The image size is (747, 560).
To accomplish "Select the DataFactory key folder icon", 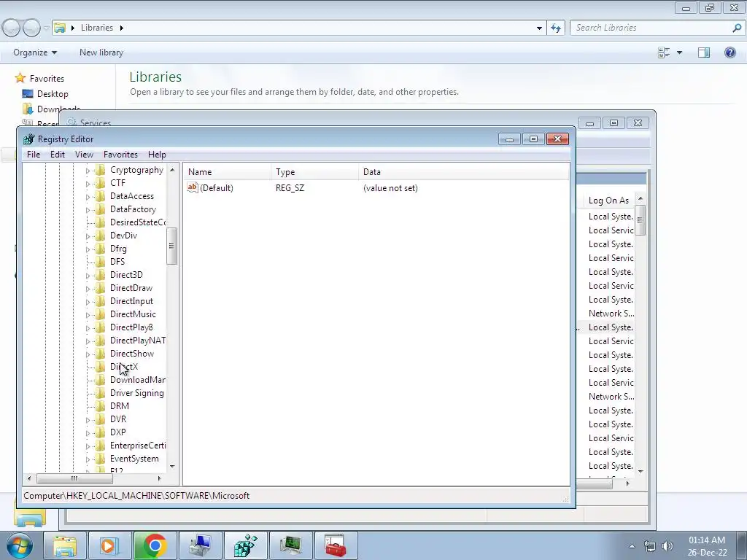I will pos(100,209).
